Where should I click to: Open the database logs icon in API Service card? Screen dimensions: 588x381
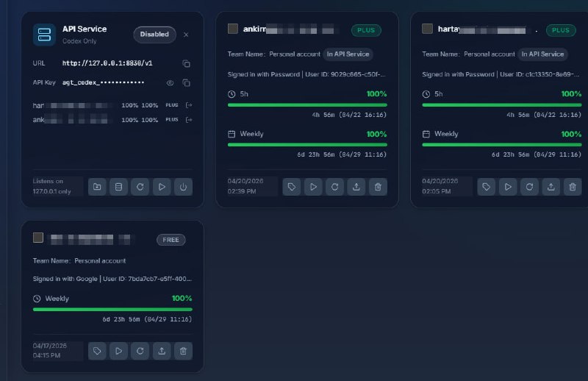click(118, 187)
